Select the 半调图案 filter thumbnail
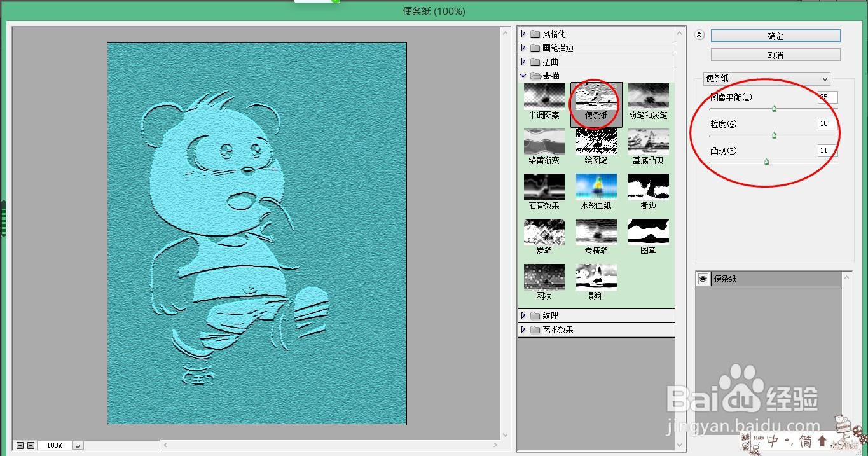 click(544, 96)
